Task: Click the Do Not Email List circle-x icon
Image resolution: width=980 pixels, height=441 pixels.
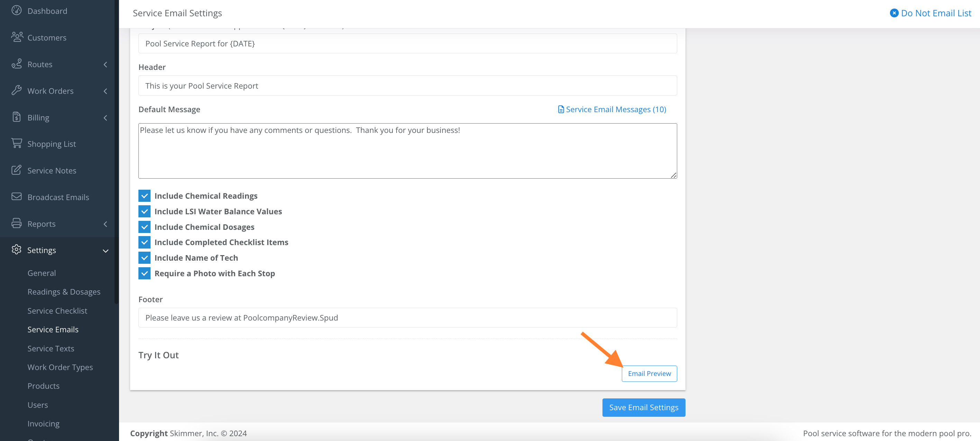Action: (894, 13)
